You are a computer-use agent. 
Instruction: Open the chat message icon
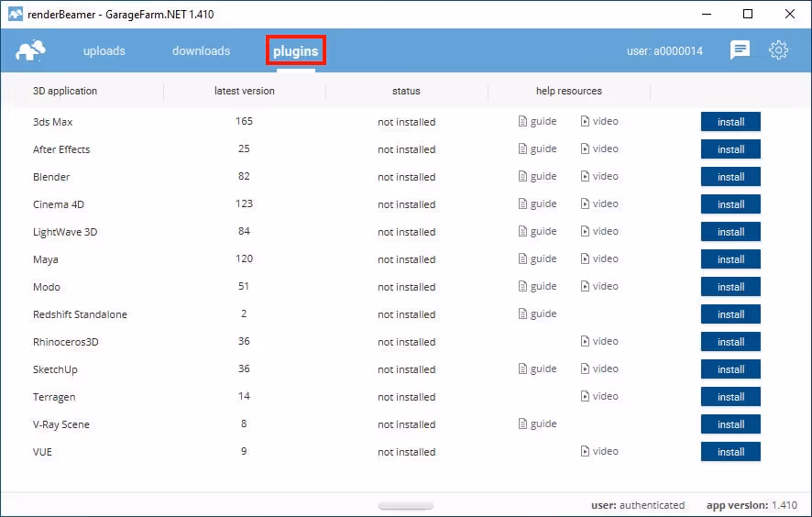pos(740,49)
